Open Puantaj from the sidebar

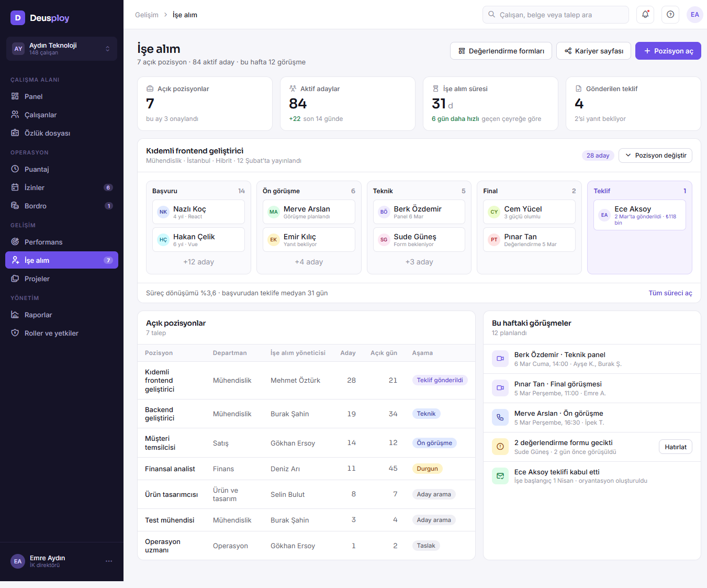click(62, 169)
